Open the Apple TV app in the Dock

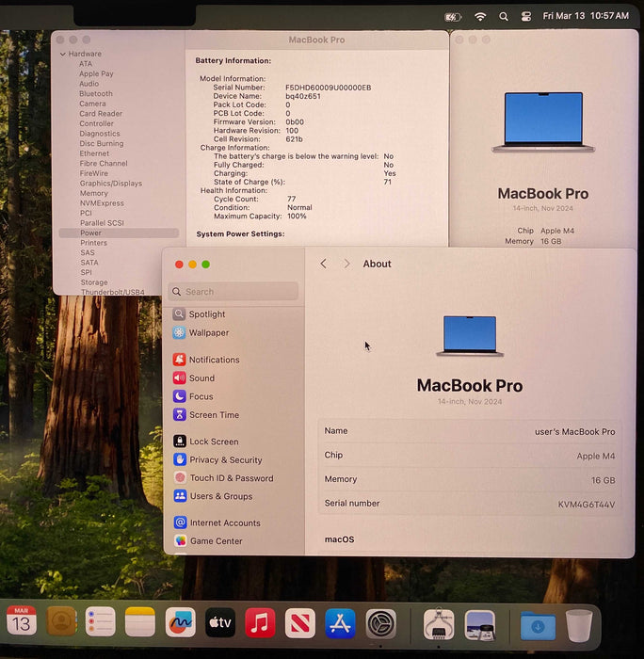(220, 622)
